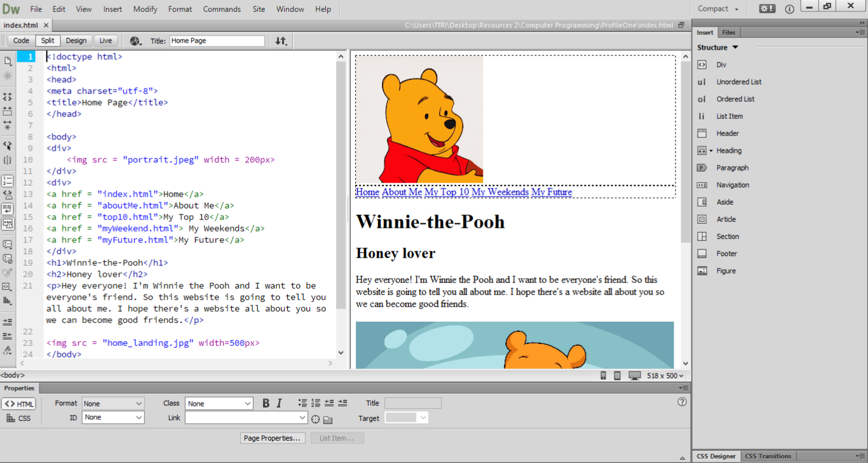Toggle Italic in Properties panel
The width and height of the screenshot is (868, 463).
[279, 403]
